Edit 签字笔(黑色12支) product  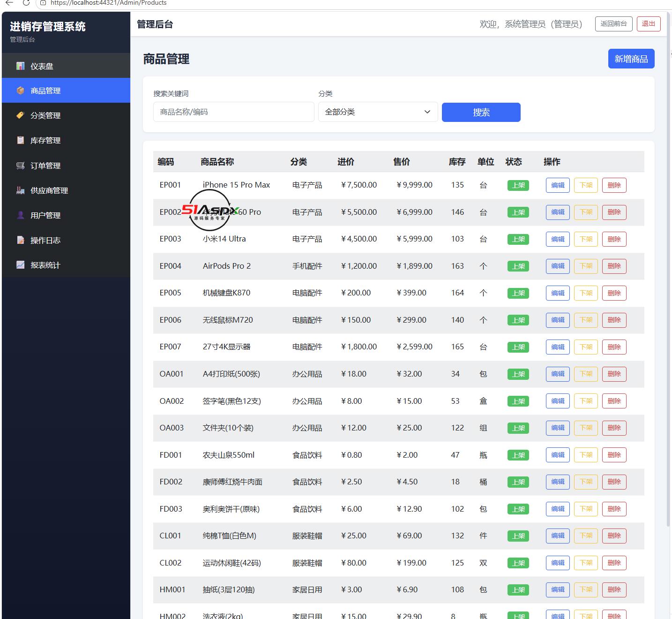[558, 401]
